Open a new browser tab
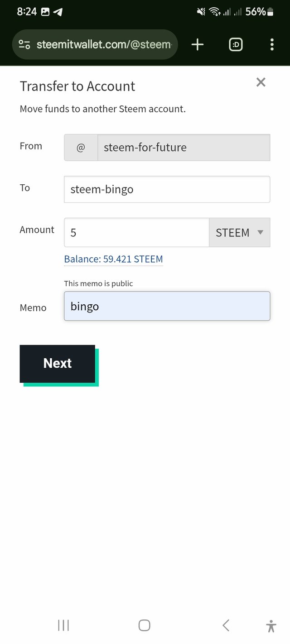Viewport: 290px width, 644px height. click(198, 44)
